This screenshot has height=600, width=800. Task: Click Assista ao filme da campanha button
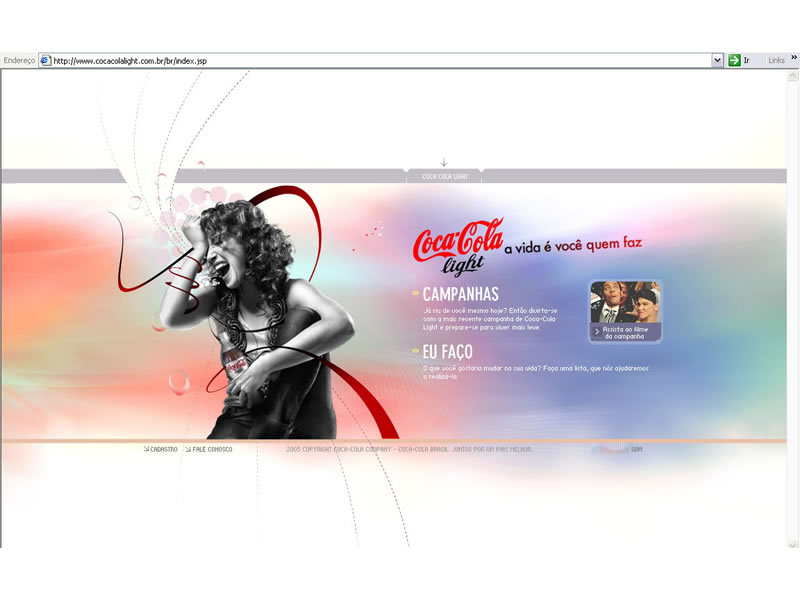coord(625,332)
